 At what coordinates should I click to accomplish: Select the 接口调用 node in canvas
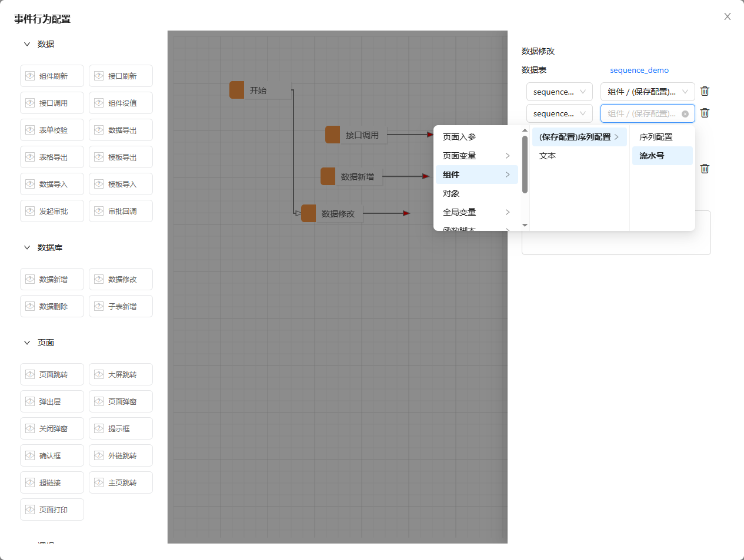tap(361, 135)
